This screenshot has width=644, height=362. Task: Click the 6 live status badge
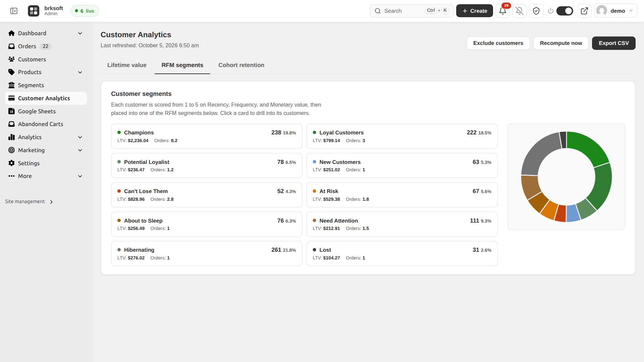click(85, 11)
